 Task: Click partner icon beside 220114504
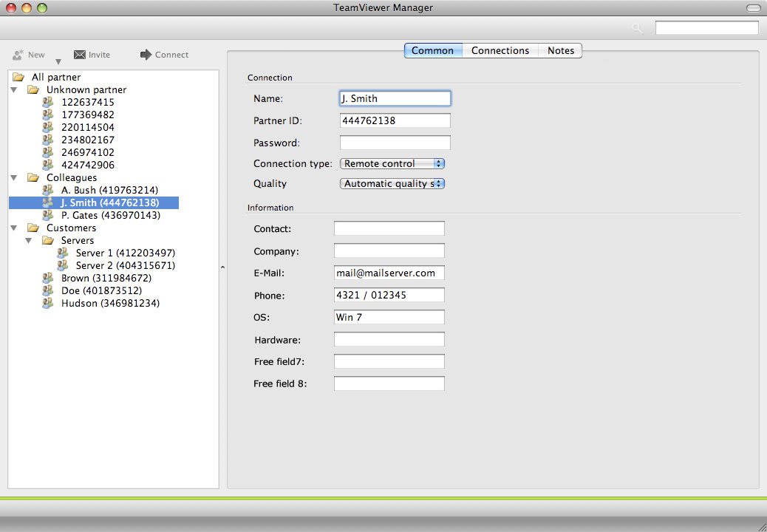pos(48,127)
